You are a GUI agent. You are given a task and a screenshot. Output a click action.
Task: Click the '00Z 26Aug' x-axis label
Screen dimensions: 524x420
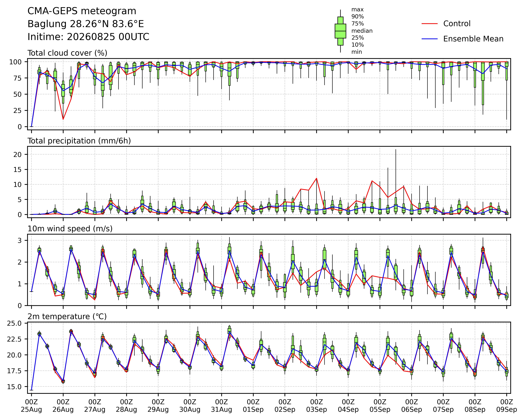coord(63,406)
